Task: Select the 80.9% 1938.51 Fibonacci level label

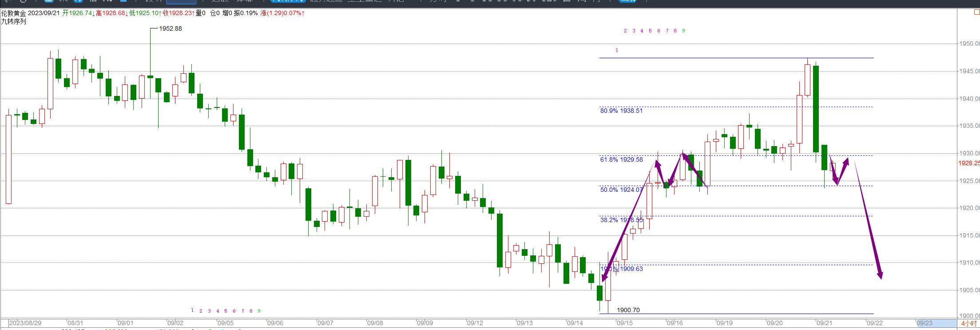Action: [x=621, y=111]
